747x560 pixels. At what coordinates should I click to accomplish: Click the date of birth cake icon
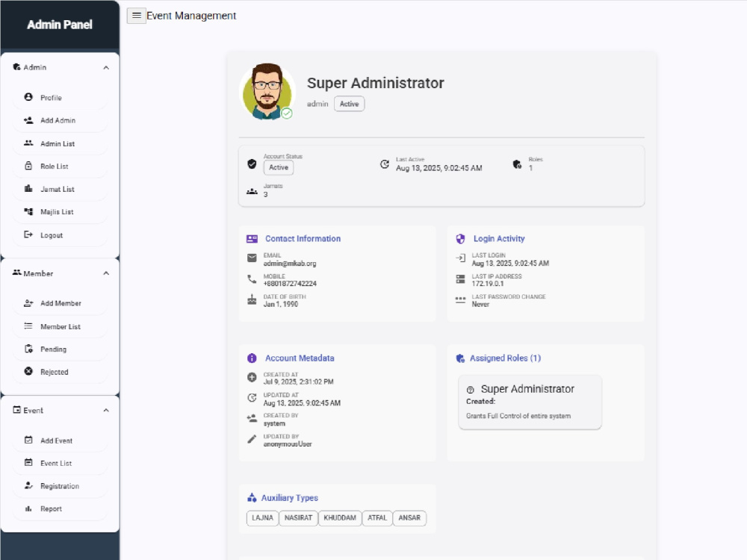pyautogui.click(x=252, y=299)
